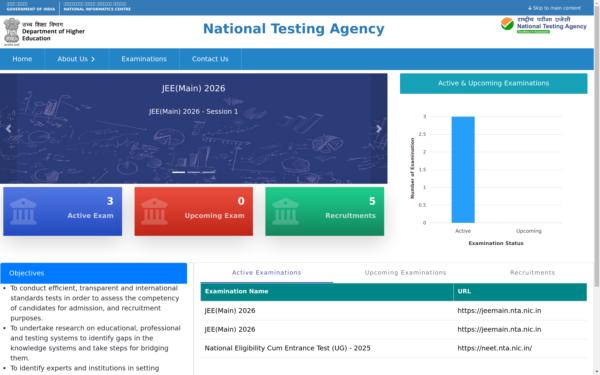Click the building icon in Active Exam card
The image size is (600, 375).
[x=23, y=211]
